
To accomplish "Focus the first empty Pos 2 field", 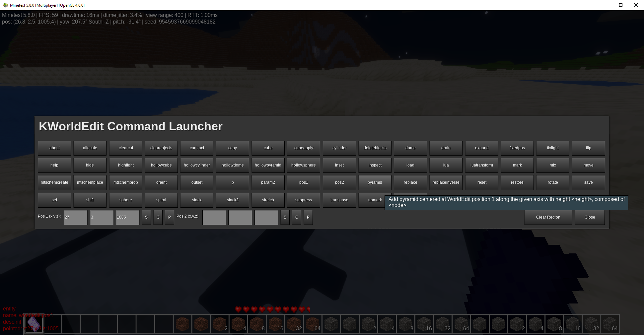I will click(214, 218).
